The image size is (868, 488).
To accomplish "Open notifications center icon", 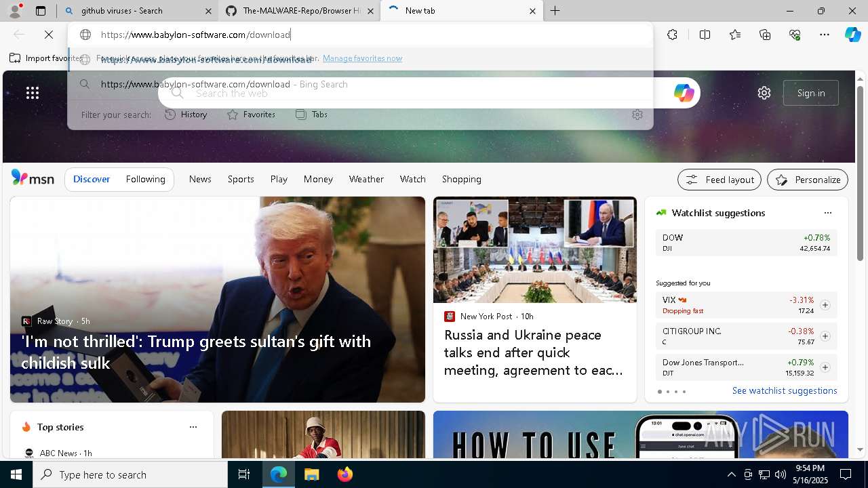I will [x=846, y=474].
